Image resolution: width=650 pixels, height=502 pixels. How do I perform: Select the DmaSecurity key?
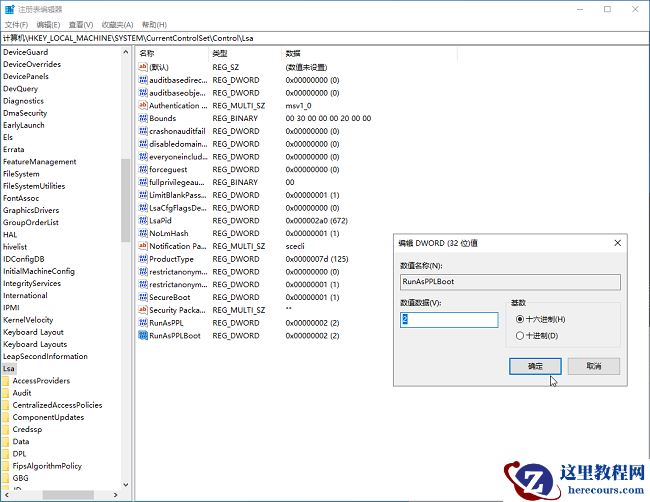point(25,113)
